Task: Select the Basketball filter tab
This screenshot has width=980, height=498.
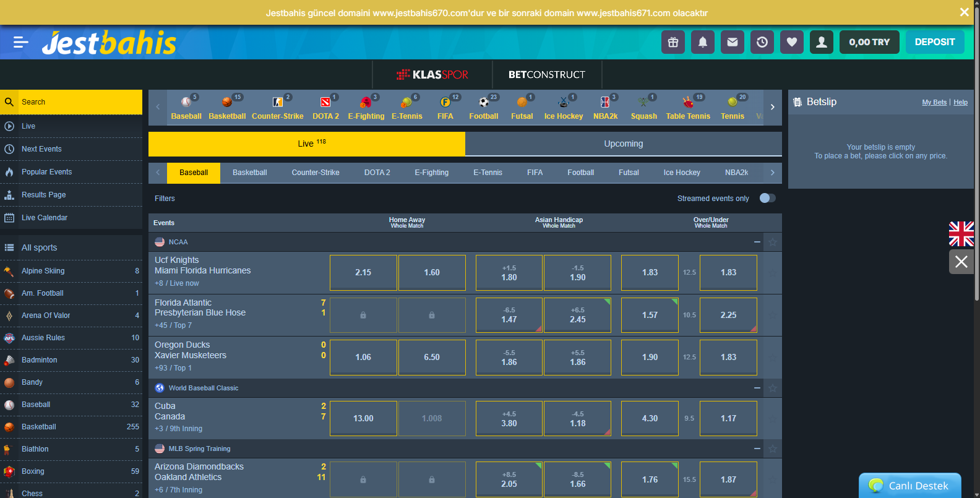Action: click(x=249, y=173)
